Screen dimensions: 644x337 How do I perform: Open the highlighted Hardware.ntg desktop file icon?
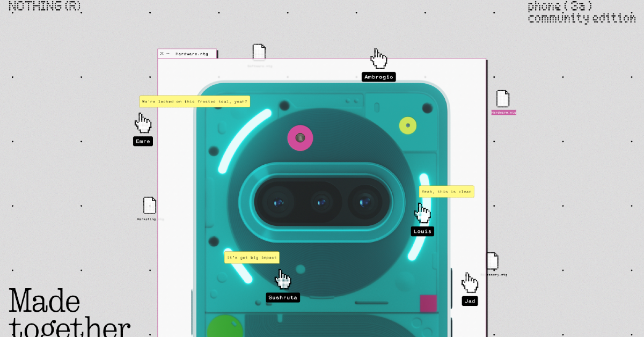(x=503, y=99)
